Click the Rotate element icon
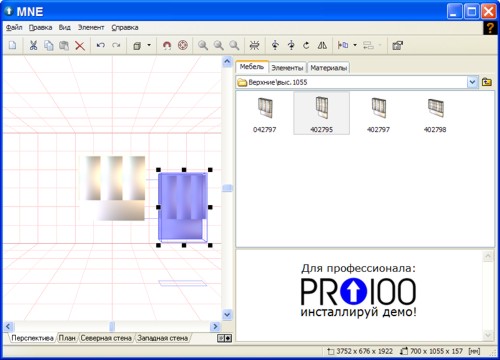Viewport: 500px width, 360px height. click(306, 45)
